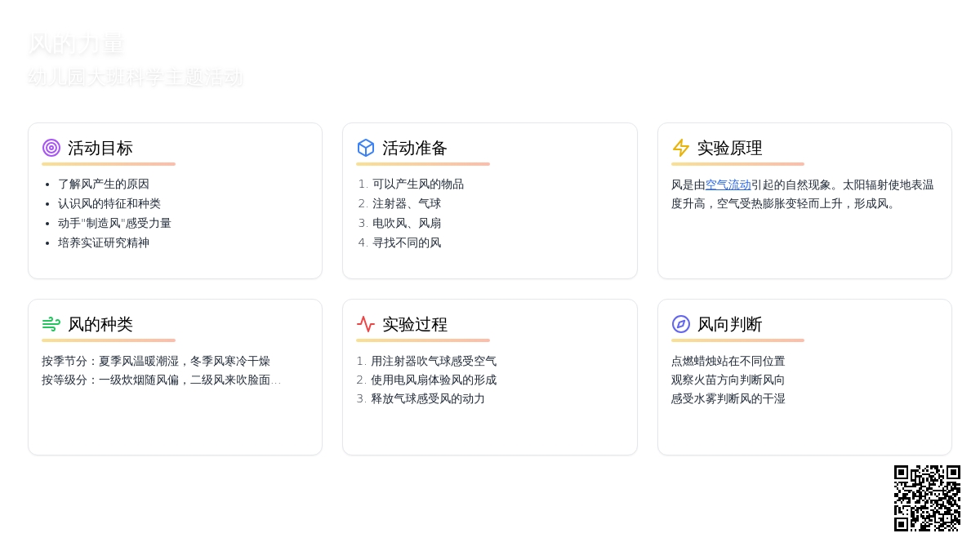Click the line 观察火苗方向判断风向
This screenshot has height=551, width=980.
point(728,380)
